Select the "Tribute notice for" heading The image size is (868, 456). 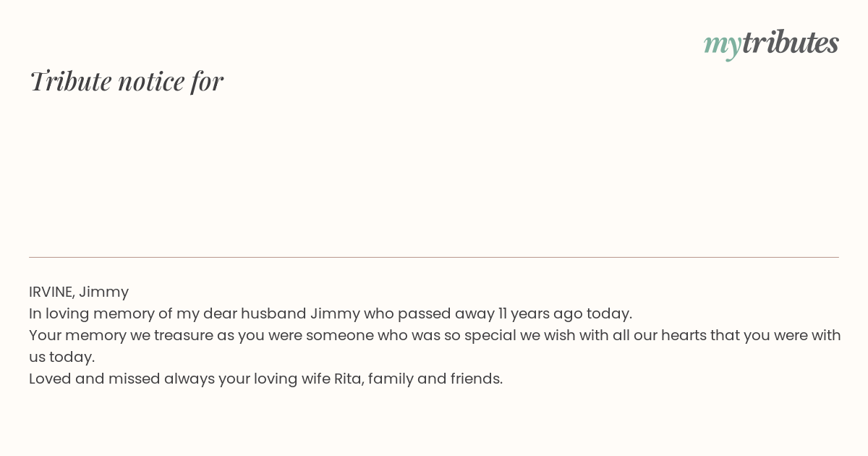click(x=126, y=81)
